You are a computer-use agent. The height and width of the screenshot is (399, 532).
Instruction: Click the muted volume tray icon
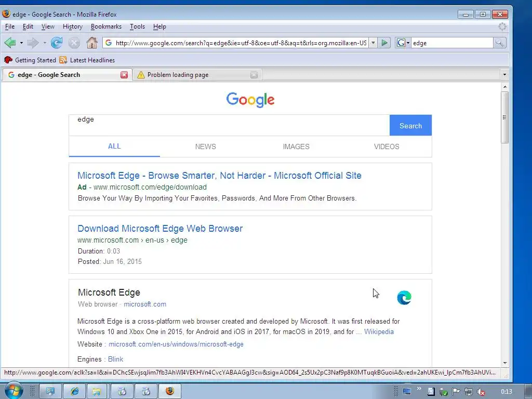(481, 392)
